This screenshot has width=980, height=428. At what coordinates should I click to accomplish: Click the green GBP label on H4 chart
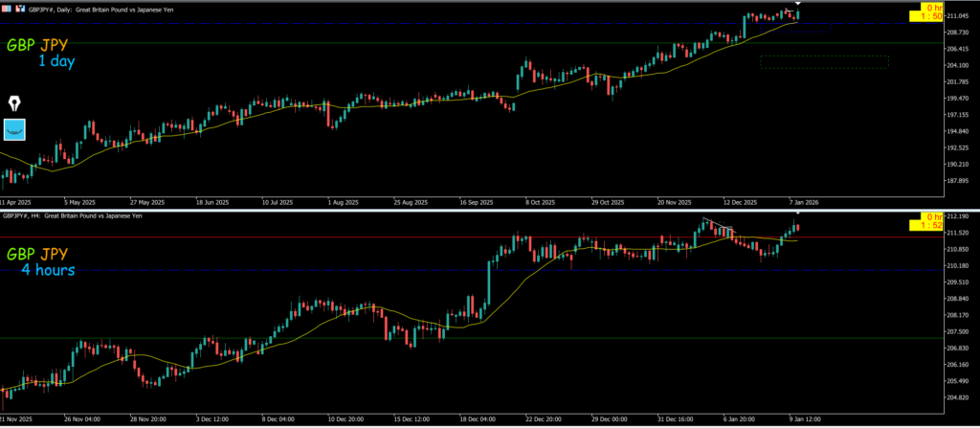point(21,254)
